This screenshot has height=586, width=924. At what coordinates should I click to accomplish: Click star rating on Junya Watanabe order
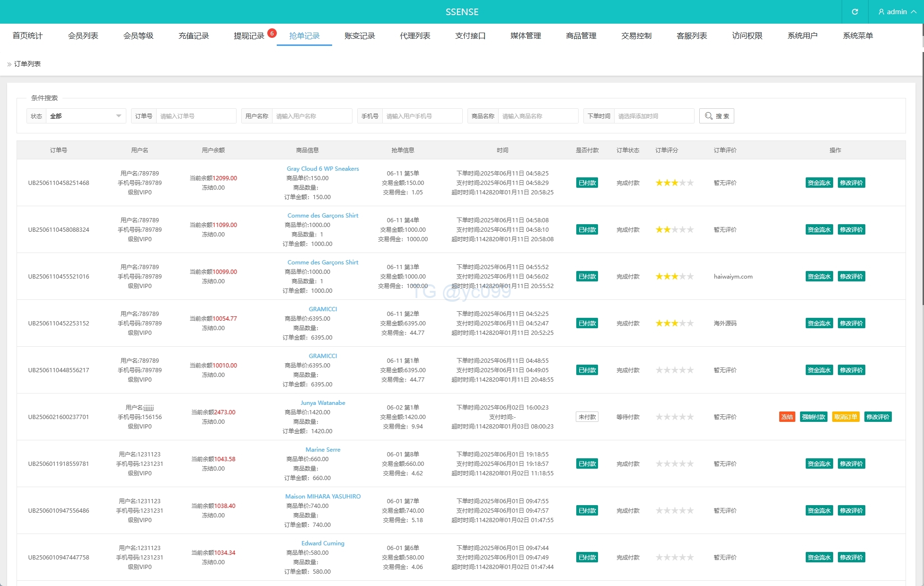coord(674,417)
